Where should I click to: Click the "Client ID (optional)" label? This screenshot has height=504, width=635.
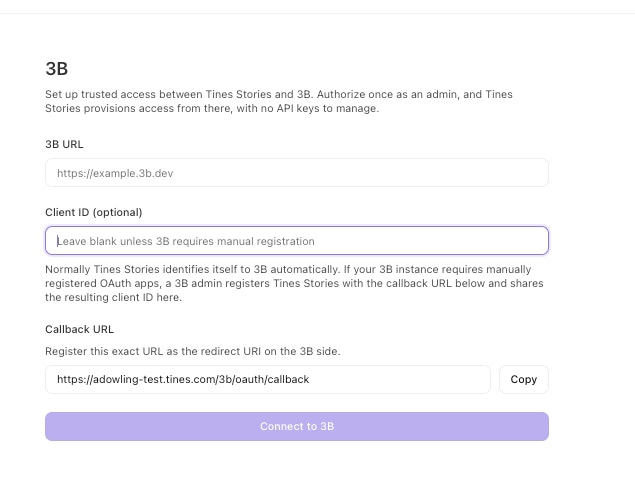(x=94, y=213)
